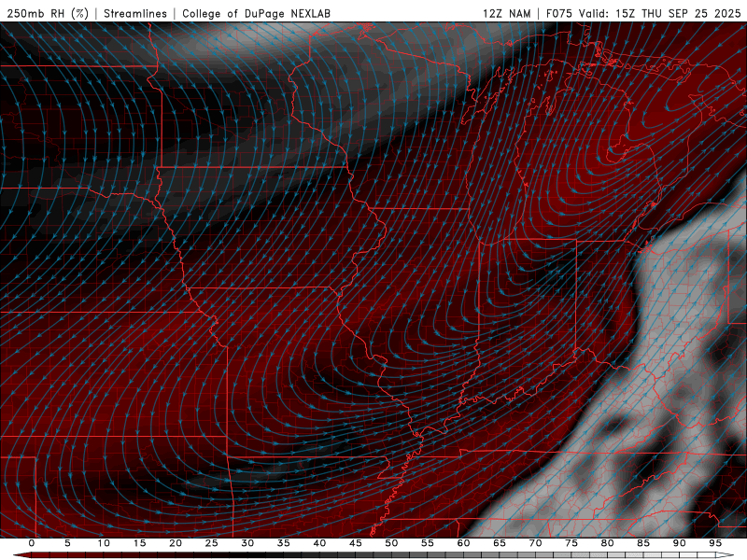Click the '5' value on the color scale
Image resolution: width=747 pixels, height=560 pixels.
67,543
